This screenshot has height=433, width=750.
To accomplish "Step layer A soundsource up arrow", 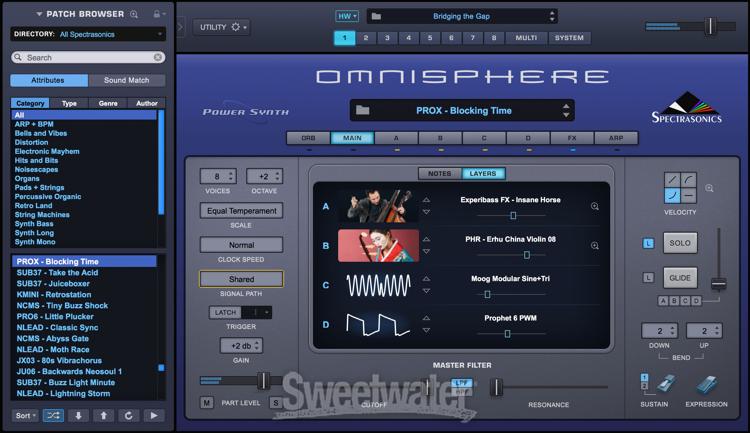I will tap(426, 200).
